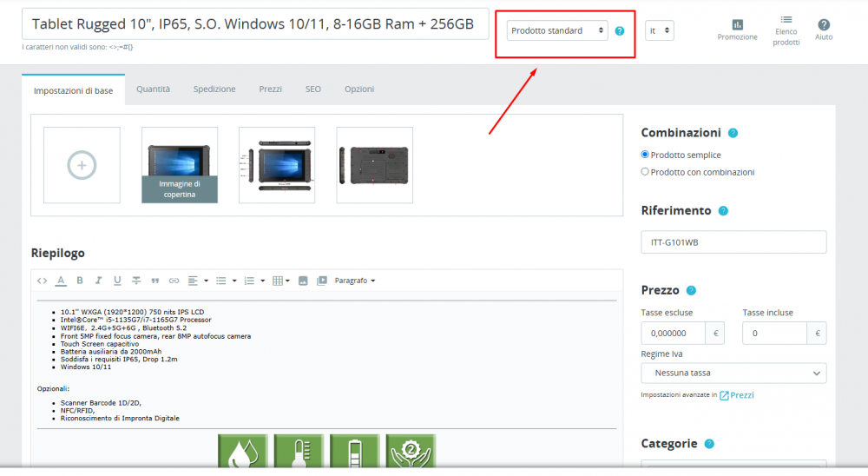The height and width of the screenshot is (476, 868).
Task: Click 'Scanner Barcode 1D/2D,' text
Action: click(x=101, y=403)
